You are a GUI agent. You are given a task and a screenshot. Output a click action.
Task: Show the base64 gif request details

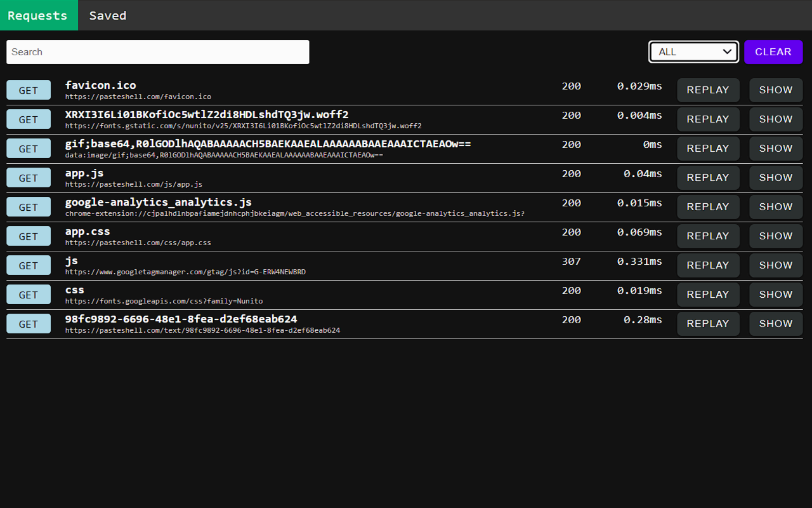[x=775, y=149]
